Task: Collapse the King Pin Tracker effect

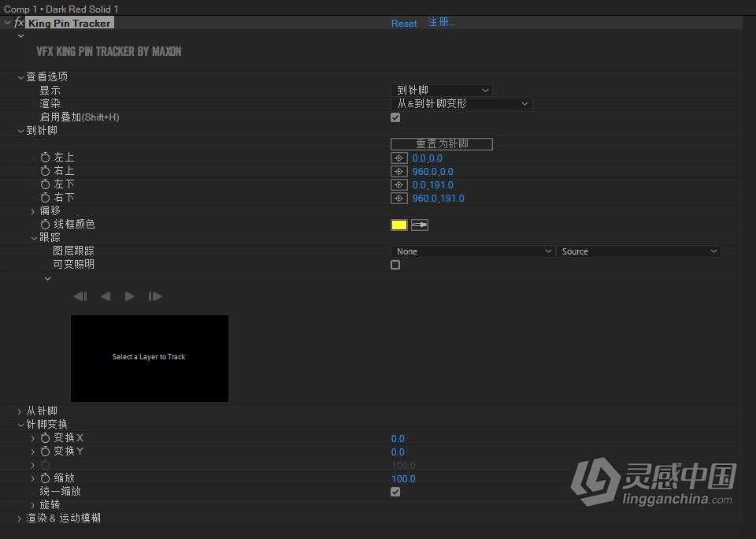Action: point(7,23)
